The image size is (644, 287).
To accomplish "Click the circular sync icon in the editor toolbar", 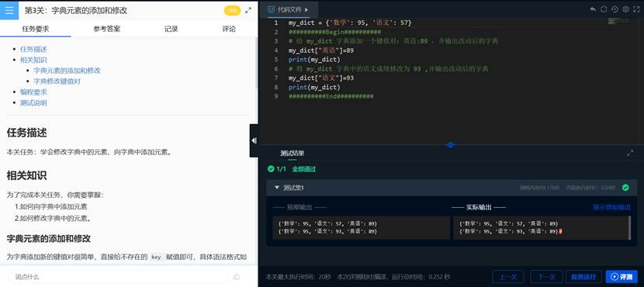I will [604, 9].
